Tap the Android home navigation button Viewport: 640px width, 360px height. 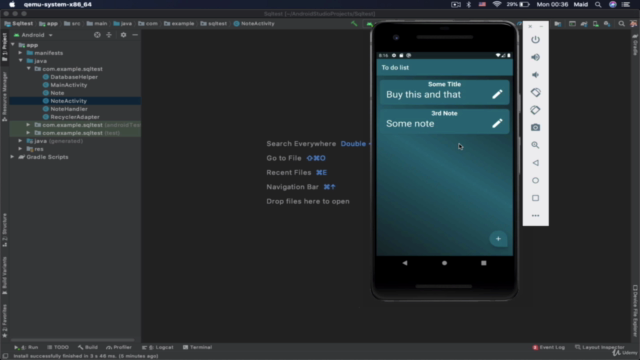pos(444,263)
